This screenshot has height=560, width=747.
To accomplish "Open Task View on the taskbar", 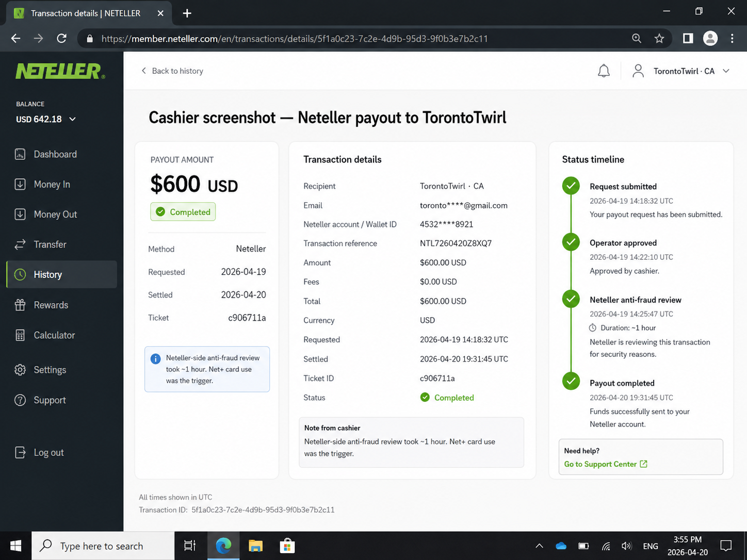I will point(190,546).
